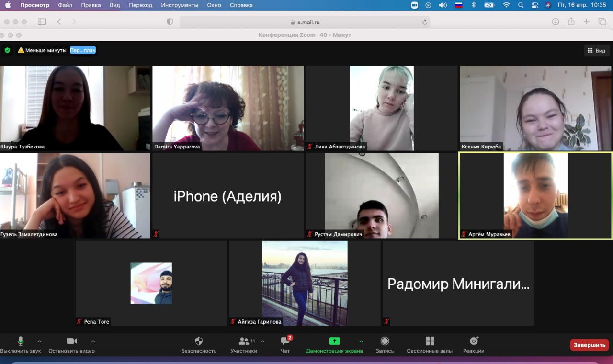Toggle Safari sidebar button

(42, 22)
